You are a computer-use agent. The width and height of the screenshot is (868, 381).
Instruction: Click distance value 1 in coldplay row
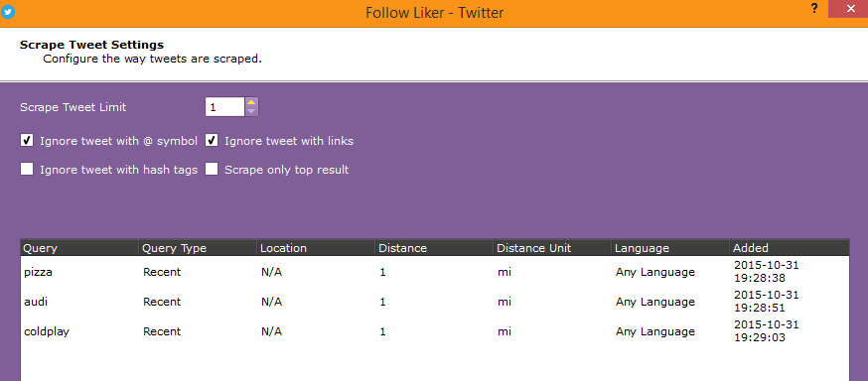pos(383,331)
